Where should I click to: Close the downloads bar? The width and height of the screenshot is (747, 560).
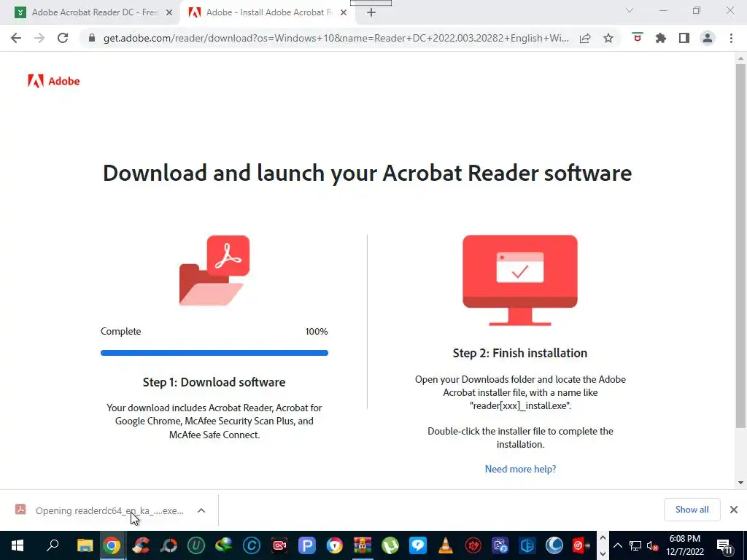pos(734,510)
